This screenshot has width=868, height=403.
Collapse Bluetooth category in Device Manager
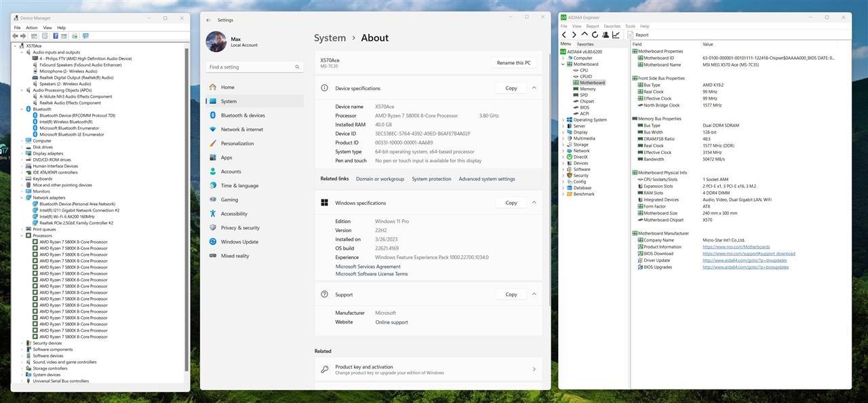click(x=22, y=109)
